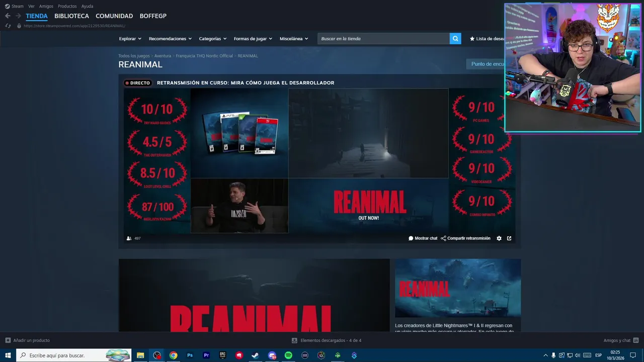Click the microphone tray icon
644x362 pixels.
[x=553, y=355]
